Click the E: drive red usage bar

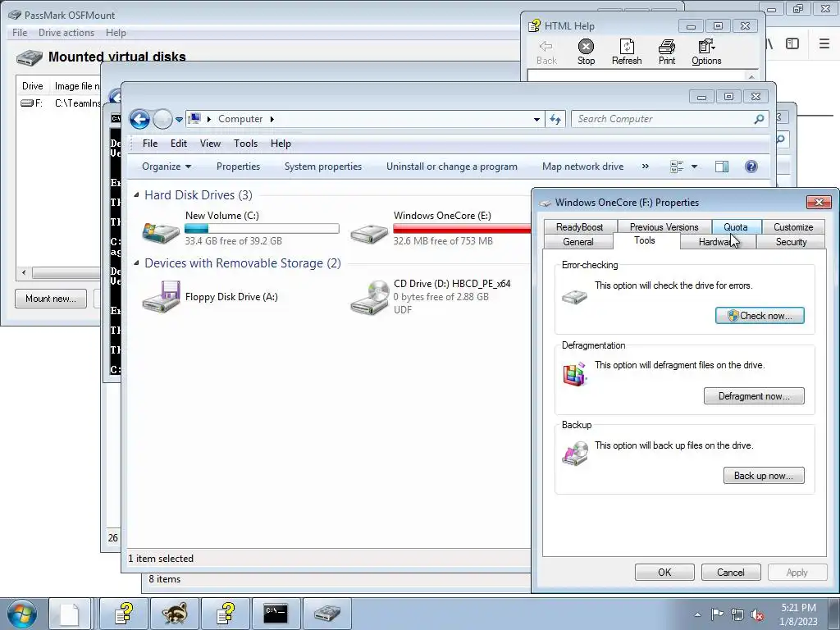pyautogui.click(x=462, y=229)
